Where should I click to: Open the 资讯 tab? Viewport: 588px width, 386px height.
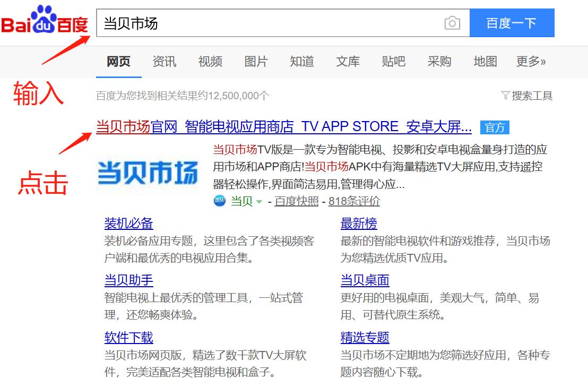[x=164, y=61]
